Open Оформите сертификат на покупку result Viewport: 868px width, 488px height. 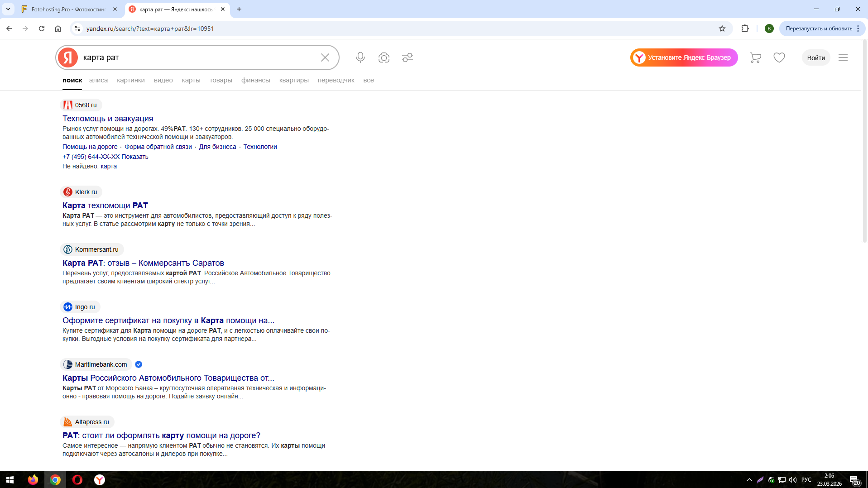point(168,321)
